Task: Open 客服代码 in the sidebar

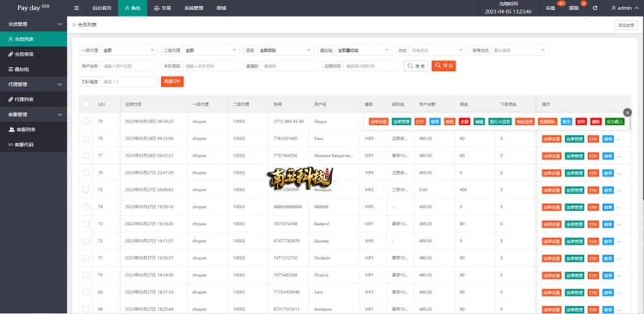Action: point(25,144)
